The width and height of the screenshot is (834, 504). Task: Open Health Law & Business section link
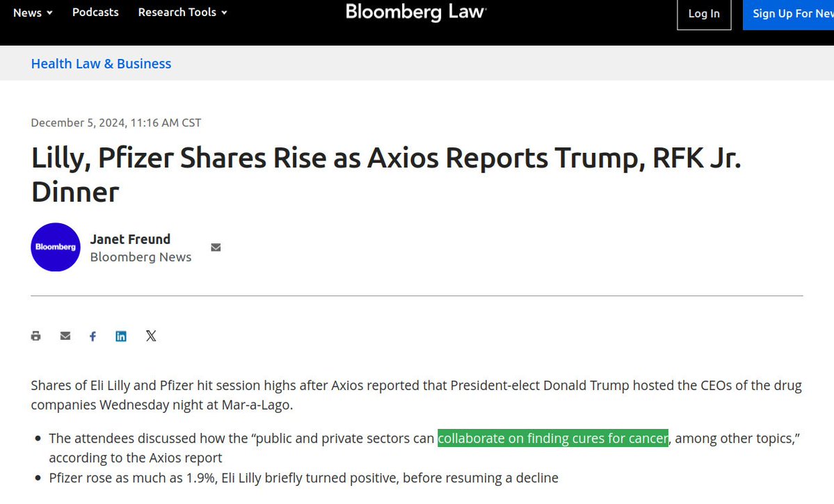101,64
